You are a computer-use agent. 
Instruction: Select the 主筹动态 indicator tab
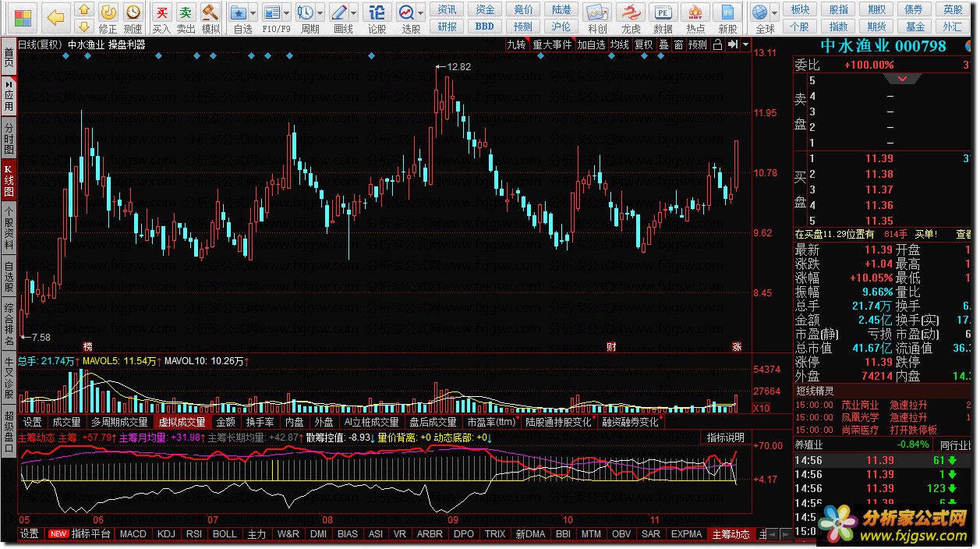(731, 534)
